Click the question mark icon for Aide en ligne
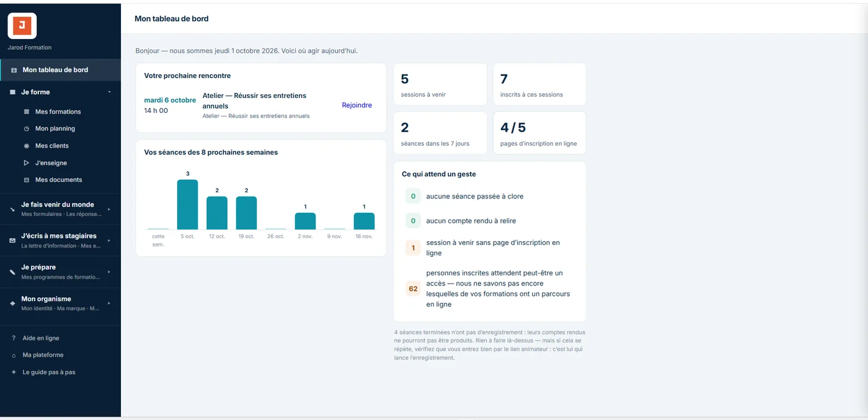Screen dimensions: 868x420 14,338
